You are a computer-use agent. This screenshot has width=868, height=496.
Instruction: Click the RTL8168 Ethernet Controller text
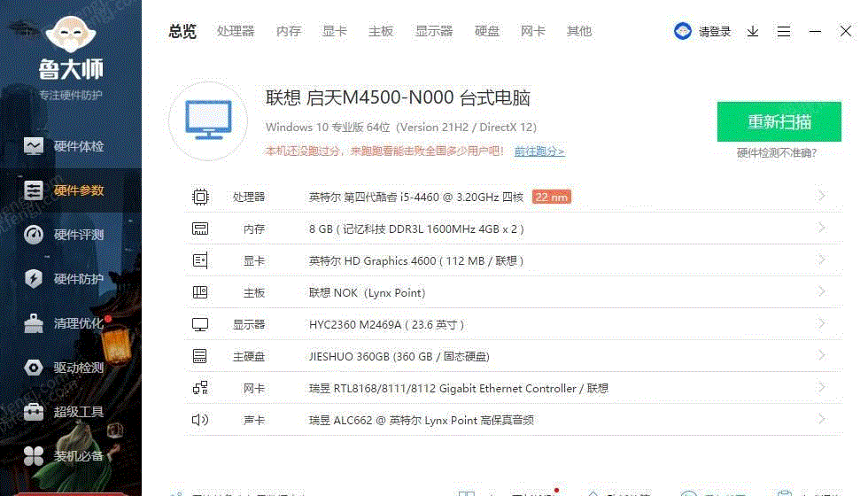coord(459,389)
